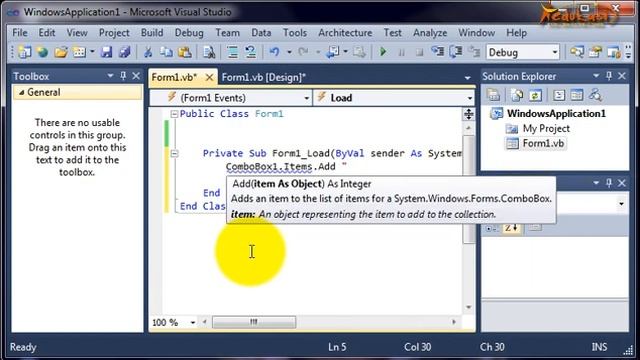Click the Copy toolbar icon
The image size is (640, 360).
click(166, 52)
